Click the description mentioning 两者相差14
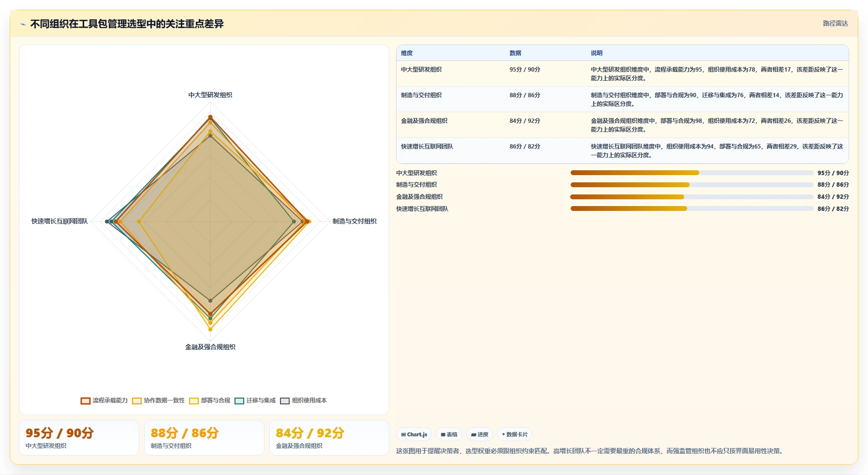 click(717, 100)
